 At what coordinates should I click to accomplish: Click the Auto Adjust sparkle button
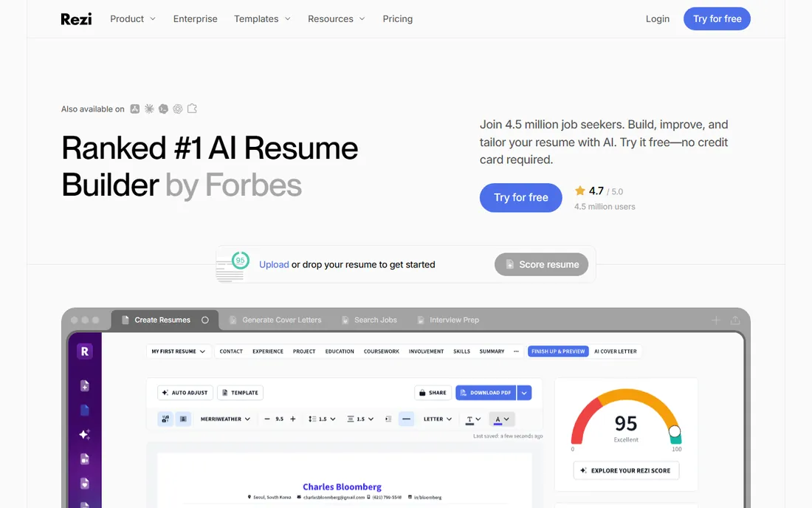click(185, 393)
